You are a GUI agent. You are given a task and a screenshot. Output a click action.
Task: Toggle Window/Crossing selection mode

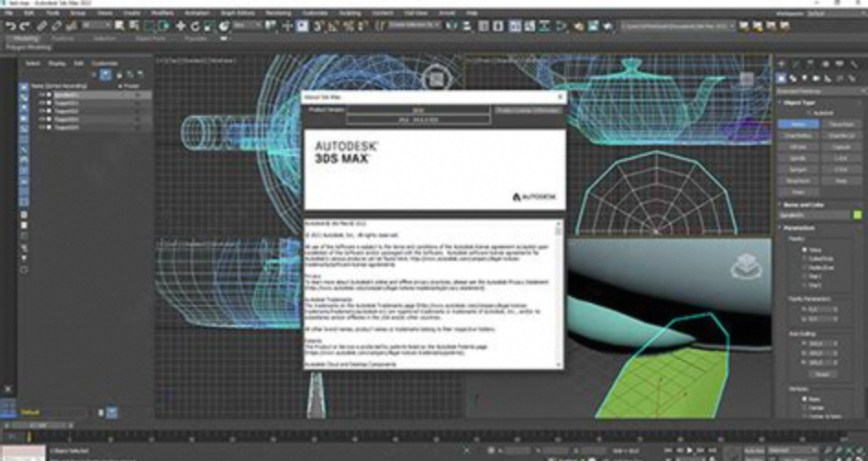(x=164, y=26)
